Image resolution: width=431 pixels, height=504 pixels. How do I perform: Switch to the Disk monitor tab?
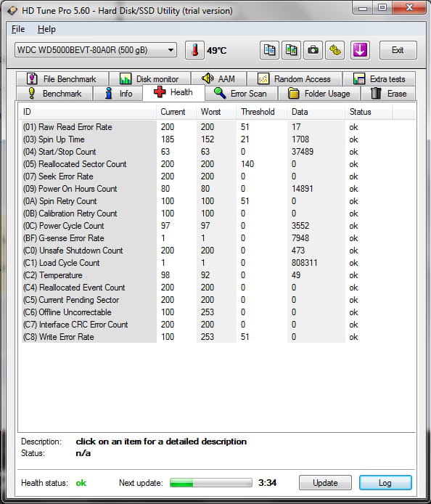tap(149, 78)
